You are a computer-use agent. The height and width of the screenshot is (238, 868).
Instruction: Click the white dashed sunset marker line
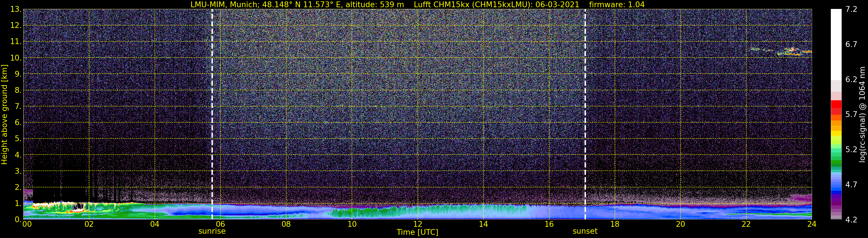(585, 114)
